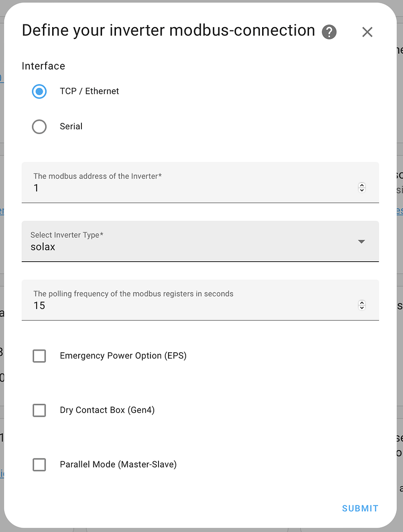Select the Serial interface option
Screen dimensions: 403x532
(39, 127)
